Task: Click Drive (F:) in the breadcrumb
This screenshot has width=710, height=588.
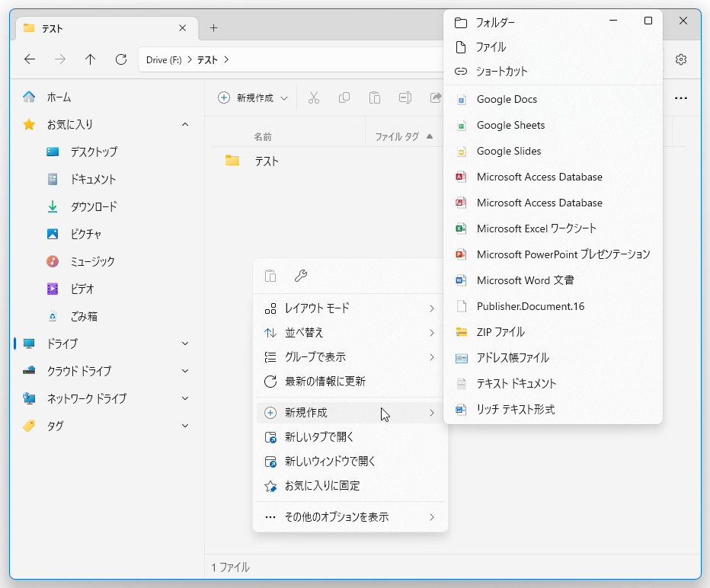Action: coord(164,59)
